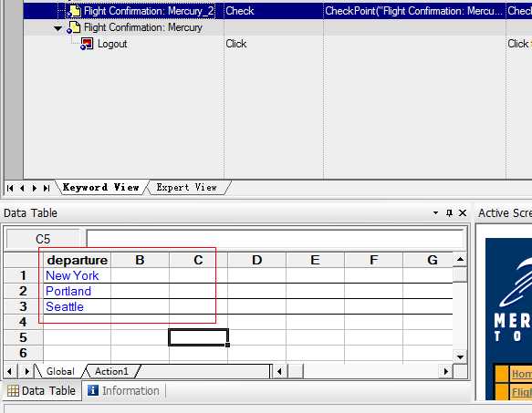The width and height of the screenshot is (532, 413).
Task: Click the Portland cell
Action: (78, 291)
